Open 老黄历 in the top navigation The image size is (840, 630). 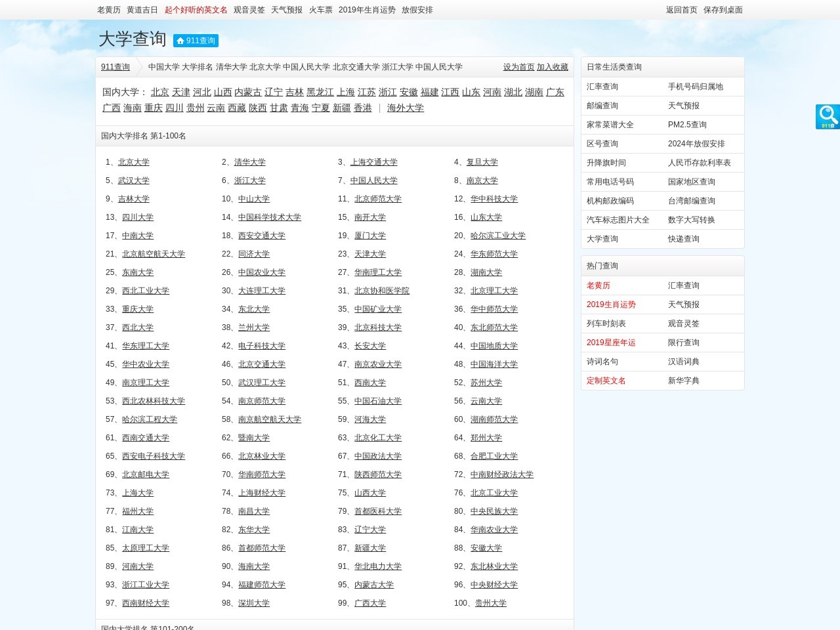(109, 10)
